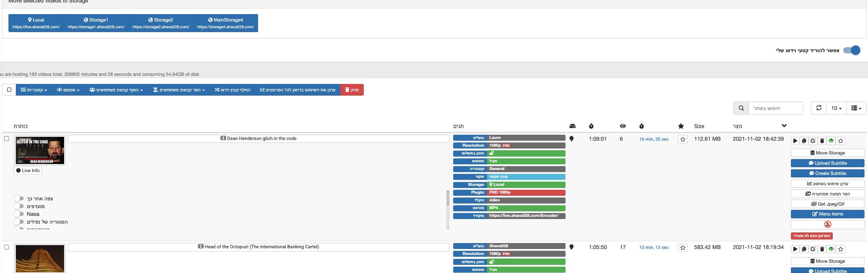Click the no-download icon button in Dean row

pos(828,224)
